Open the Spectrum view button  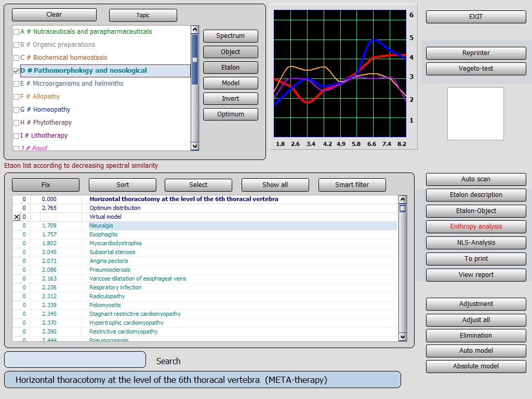[x=230, y=36]
